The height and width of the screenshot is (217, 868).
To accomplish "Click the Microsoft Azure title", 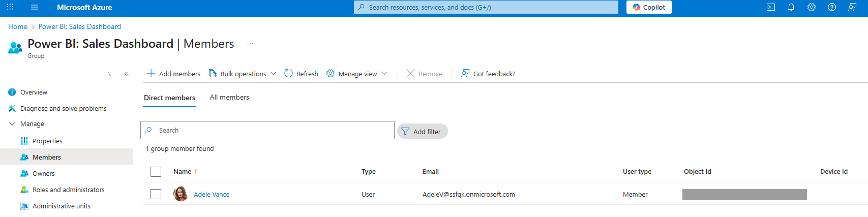I will tap(84, 7).
